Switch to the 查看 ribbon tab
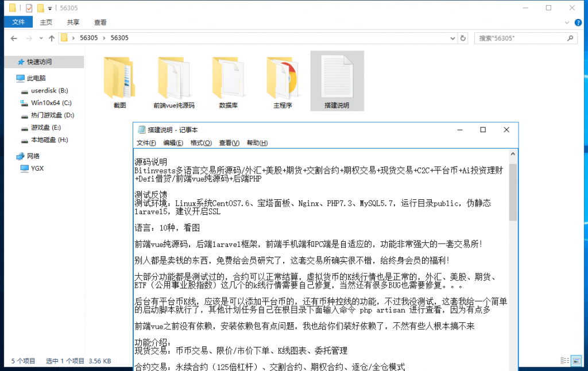The image size is (588, 371). [x=99, y=21]
